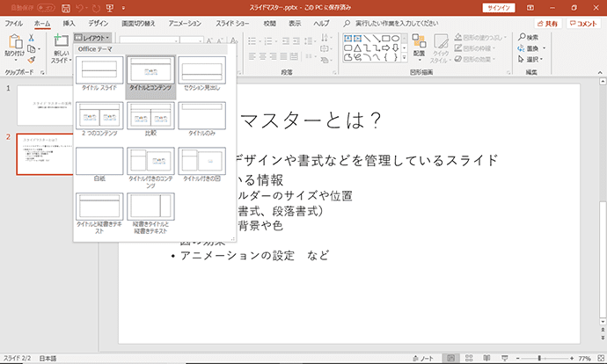Pick the 2 つのコンテンツ layout
This screenshot has width=607, height=364.
tap(99, 116)
